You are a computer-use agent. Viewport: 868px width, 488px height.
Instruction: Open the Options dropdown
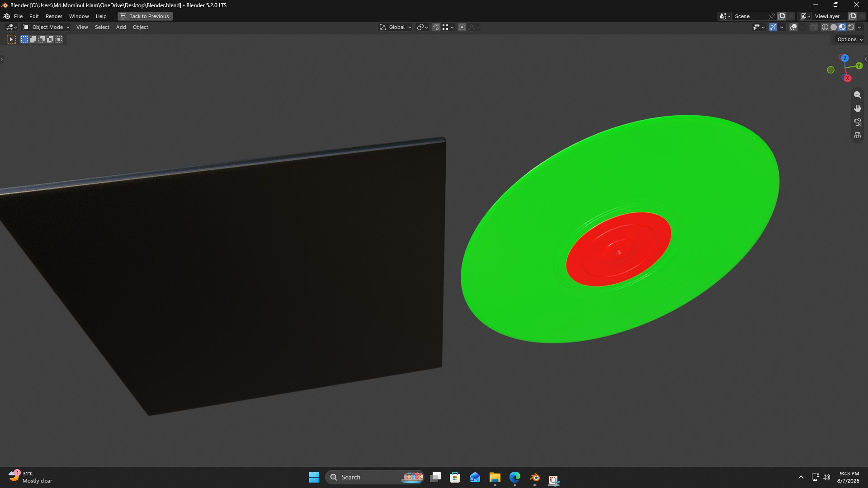[850, 40]
